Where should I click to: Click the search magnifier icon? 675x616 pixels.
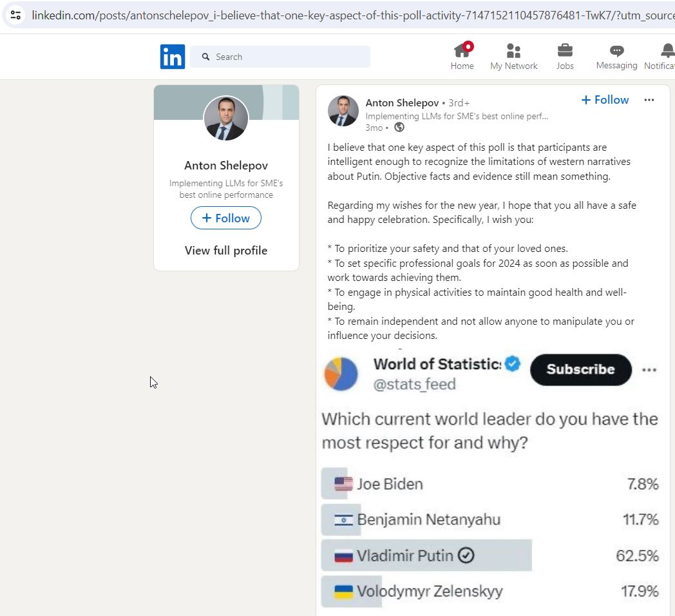(205, 57)
